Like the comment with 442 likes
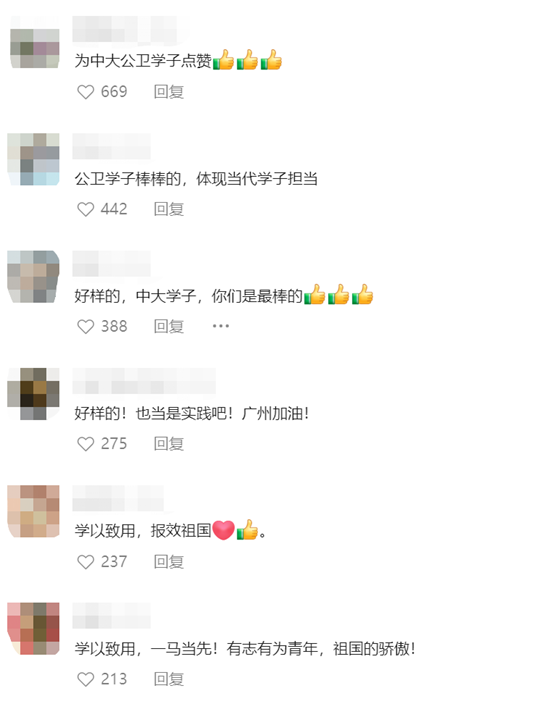This screenshot has height=717, width=544. pyautogui.click(x=85, y=209)
